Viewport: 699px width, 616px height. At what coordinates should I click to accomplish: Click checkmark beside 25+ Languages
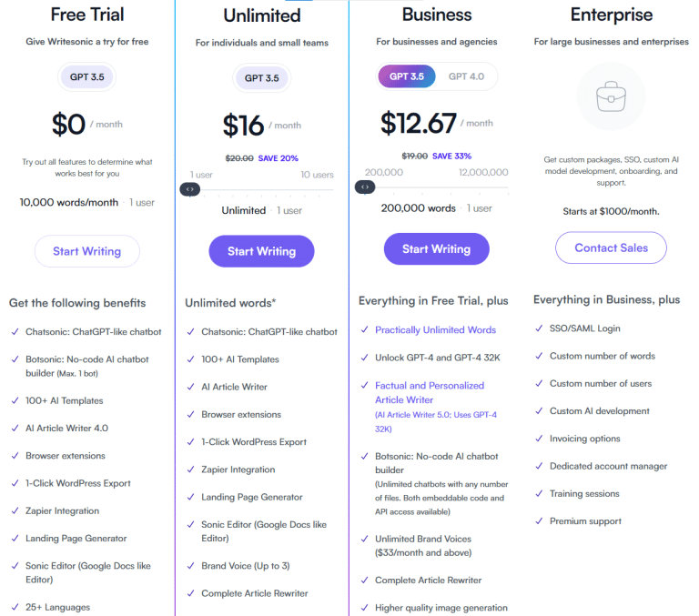[15, 607]
